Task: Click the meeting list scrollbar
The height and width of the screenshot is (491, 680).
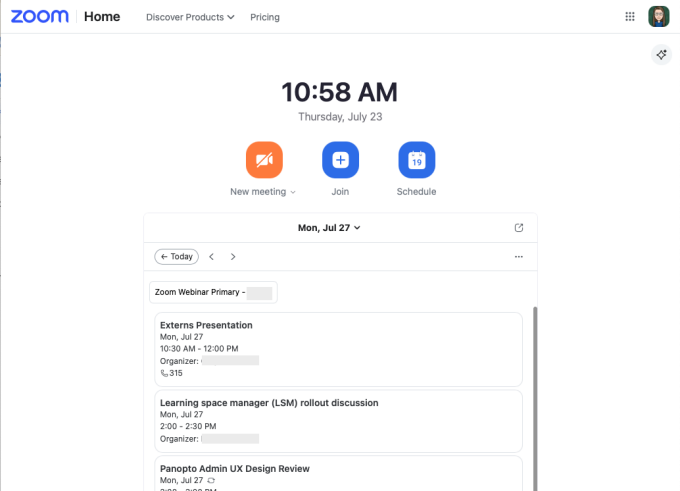Action: point(535,399)
